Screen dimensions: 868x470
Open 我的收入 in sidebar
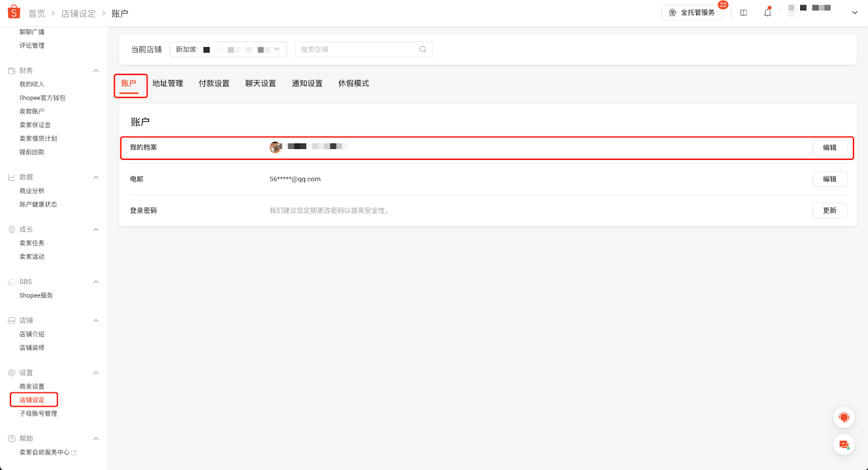32,84
